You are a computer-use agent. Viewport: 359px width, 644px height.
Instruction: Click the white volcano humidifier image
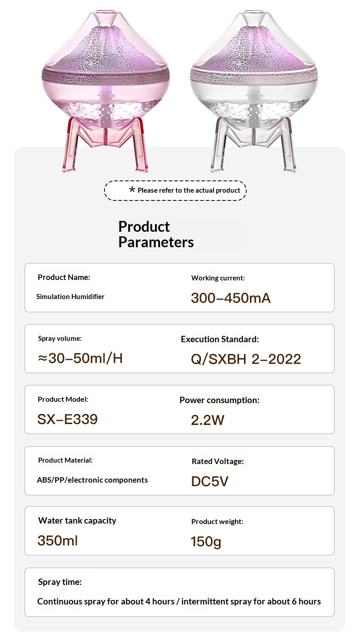click(254, 91)
